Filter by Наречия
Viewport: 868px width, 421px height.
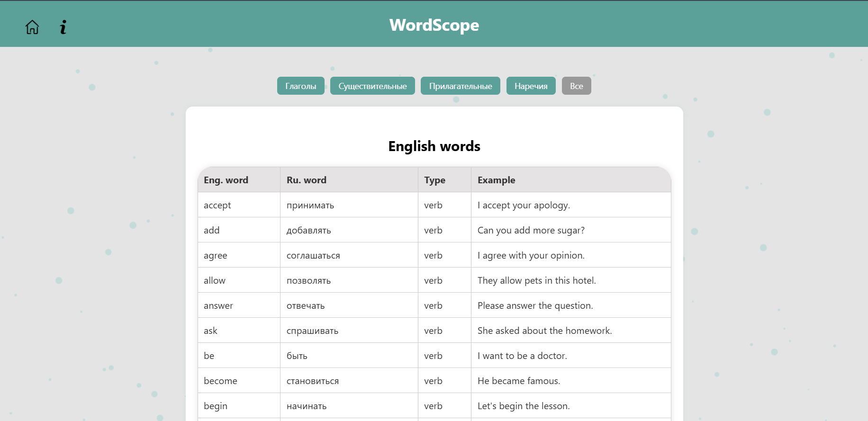click(531, 86)
